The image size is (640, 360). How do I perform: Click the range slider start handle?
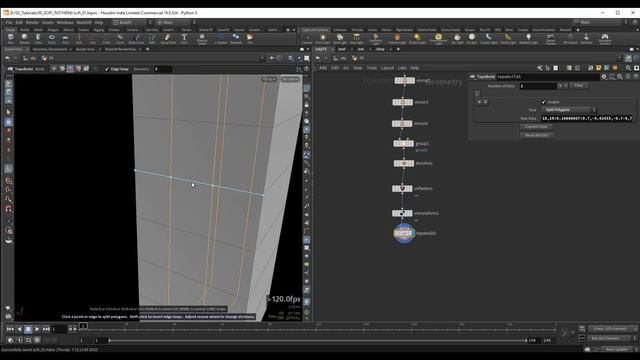pos(109,340)
